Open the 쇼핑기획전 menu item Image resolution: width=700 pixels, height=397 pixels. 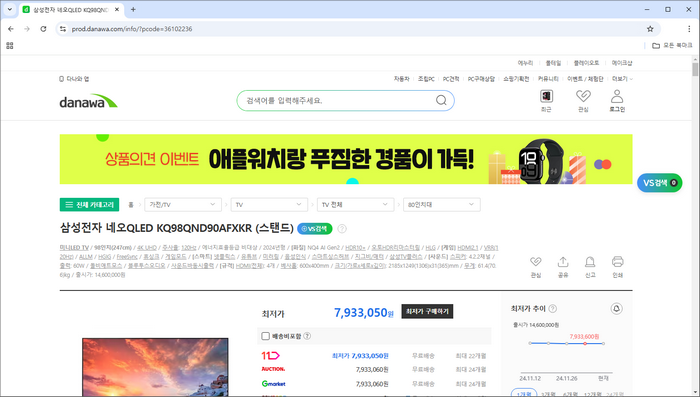(x=516, y=79)
